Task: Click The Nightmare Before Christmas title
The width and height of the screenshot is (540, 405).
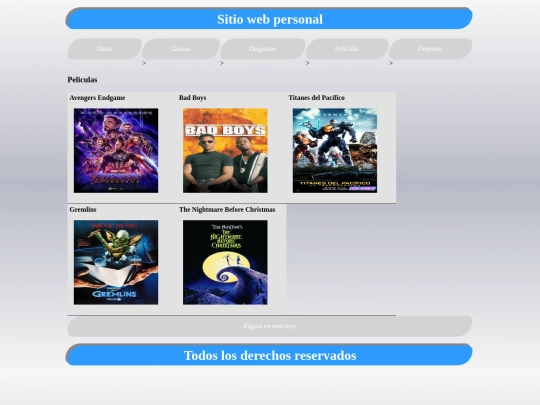Action: [x=227, y=209]
